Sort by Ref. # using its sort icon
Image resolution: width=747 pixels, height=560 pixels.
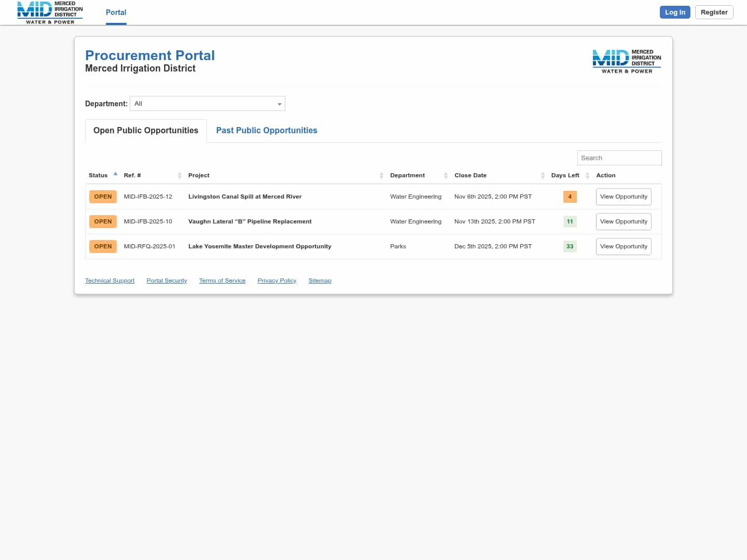pyautogui.click(x=179, y=175)
